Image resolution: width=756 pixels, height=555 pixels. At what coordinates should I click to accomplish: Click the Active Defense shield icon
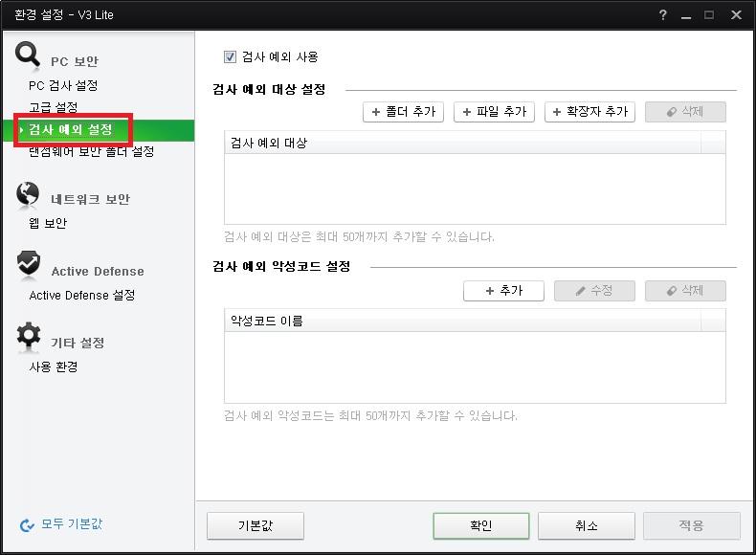(x=28, y=266)
